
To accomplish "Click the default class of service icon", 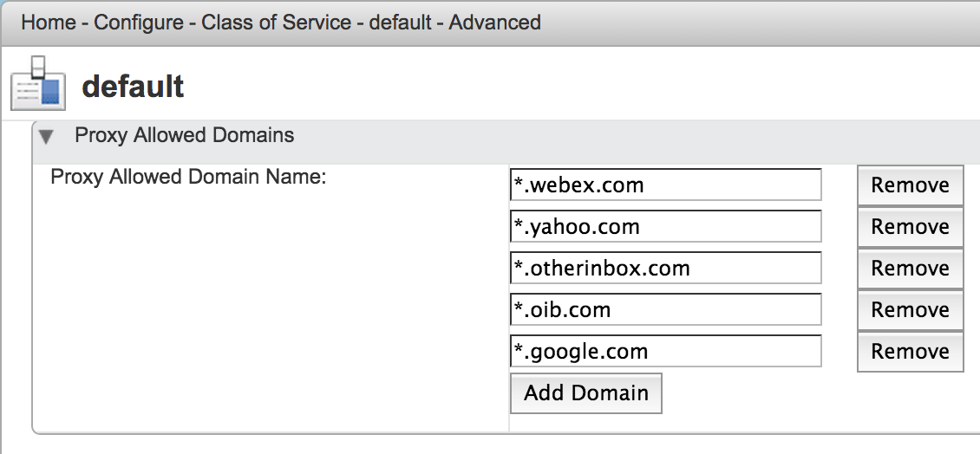I will (38, 83).
